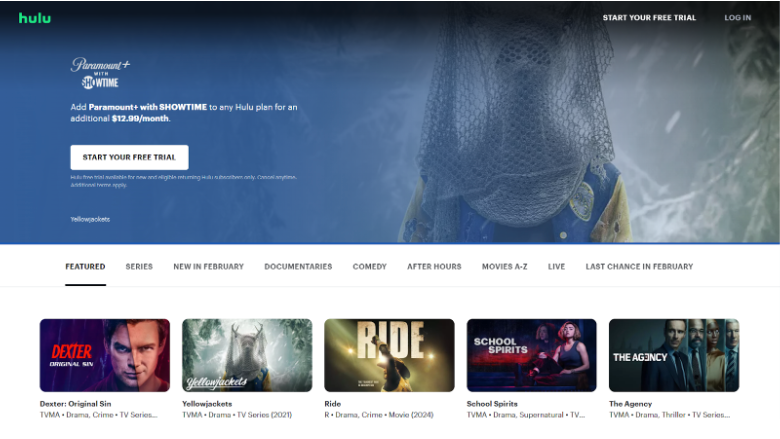Open the Yellowjackets poster thumbnail
The width and height of the screenshot is (780, 439).
247,355
